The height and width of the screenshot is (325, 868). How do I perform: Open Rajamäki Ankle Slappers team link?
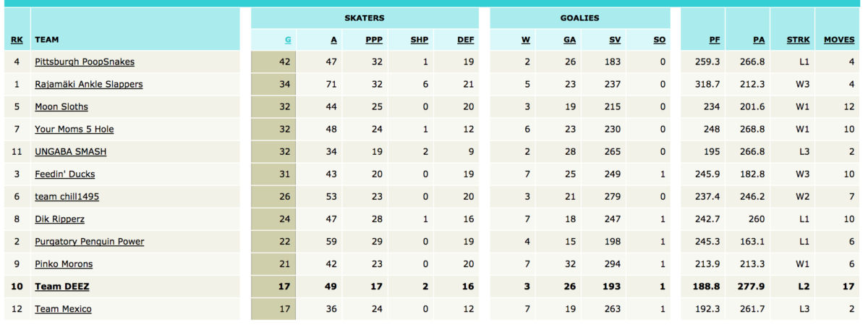pyautogui.click(x=89, y=85)
